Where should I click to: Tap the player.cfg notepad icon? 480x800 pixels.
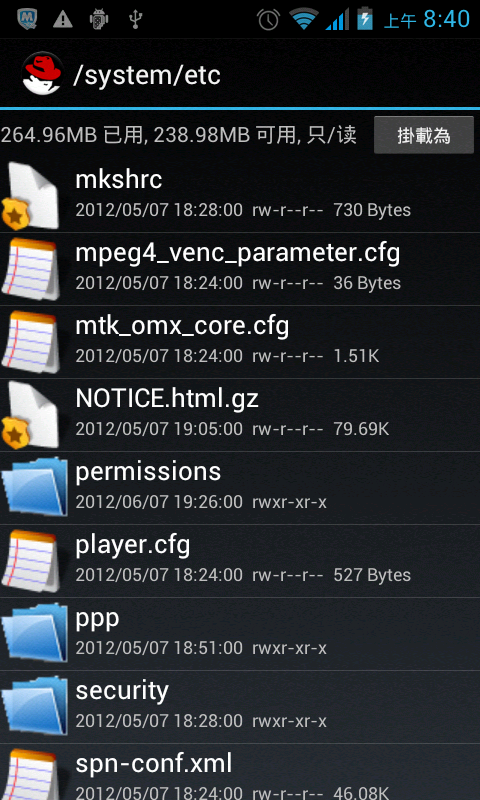[31, 561]
